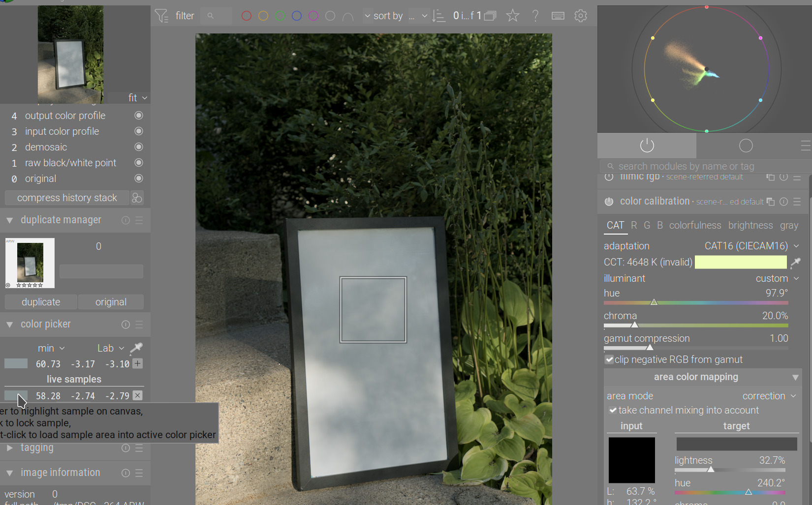Open keyboard shortcuts icon in top toolbar
This screenshot has height=505, width=812.
[558, 16]
